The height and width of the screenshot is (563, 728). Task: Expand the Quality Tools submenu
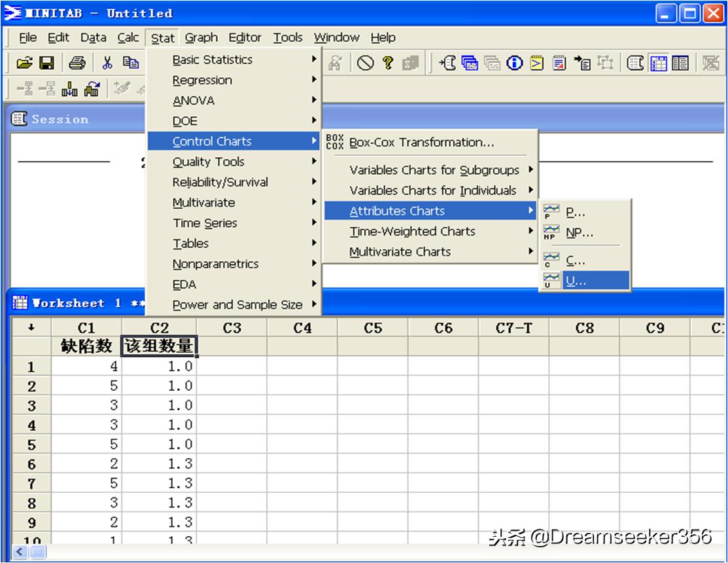coord(208,162)
